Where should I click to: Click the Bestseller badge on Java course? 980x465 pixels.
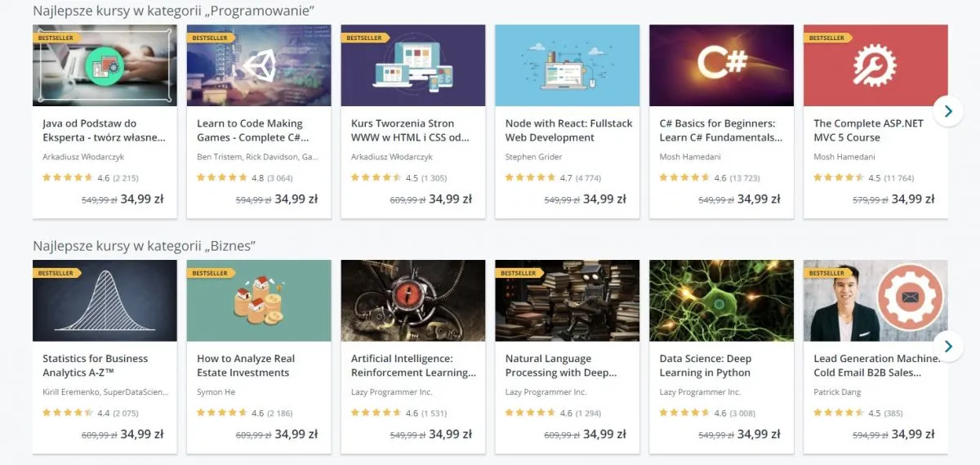56,38
